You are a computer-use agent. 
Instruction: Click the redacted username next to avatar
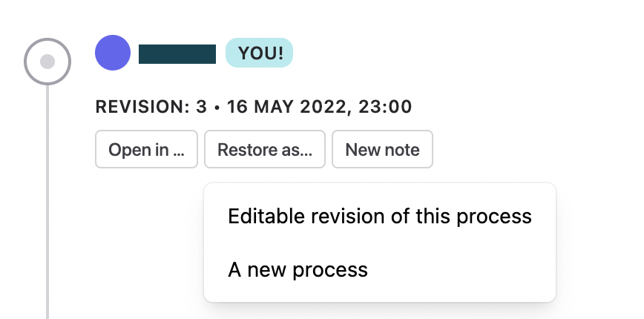coord(177,54)
